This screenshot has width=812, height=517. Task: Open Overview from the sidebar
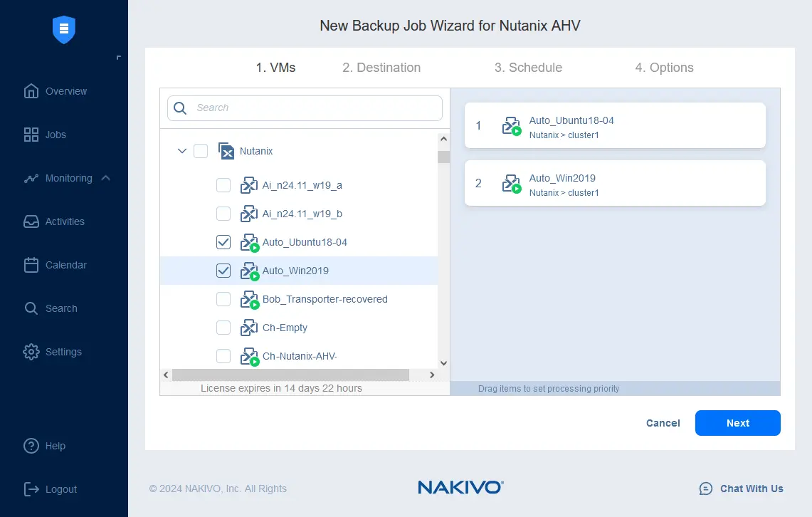65,91
